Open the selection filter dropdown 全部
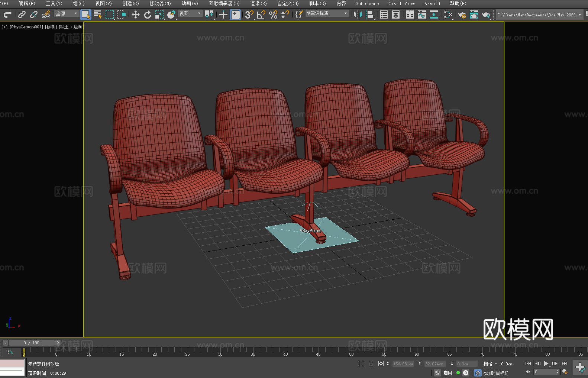This screenshot has width=588, height=378. click(x=67, y=13)
